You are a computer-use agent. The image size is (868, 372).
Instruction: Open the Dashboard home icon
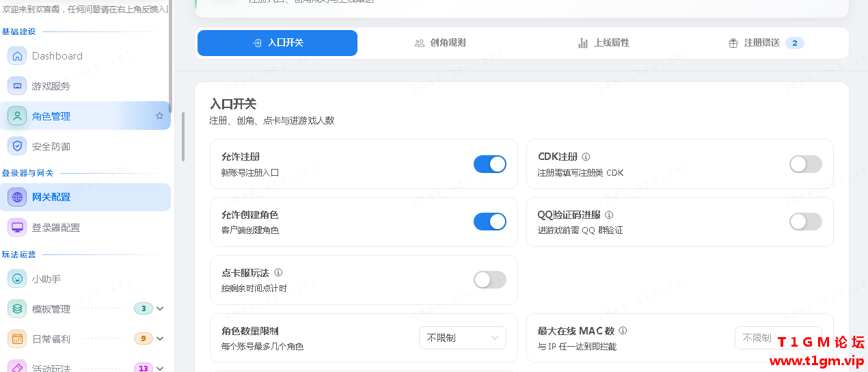click(17, 56)
